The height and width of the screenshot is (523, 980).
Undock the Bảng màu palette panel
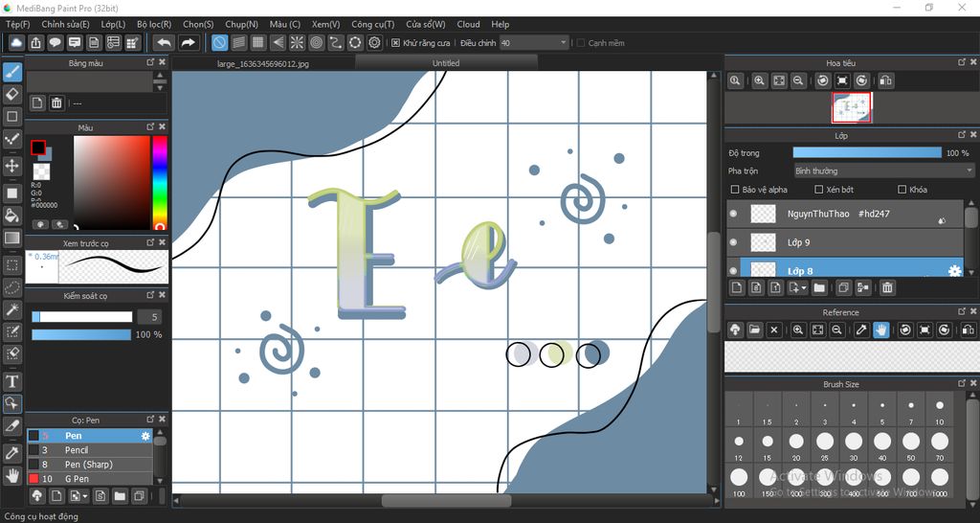150,62
